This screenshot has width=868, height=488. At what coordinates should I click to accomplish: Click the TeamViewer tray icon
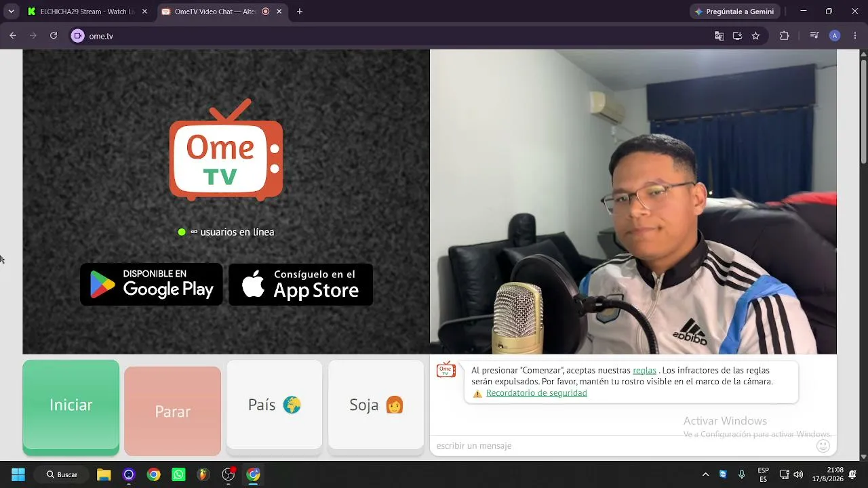(x=723, y=474)
